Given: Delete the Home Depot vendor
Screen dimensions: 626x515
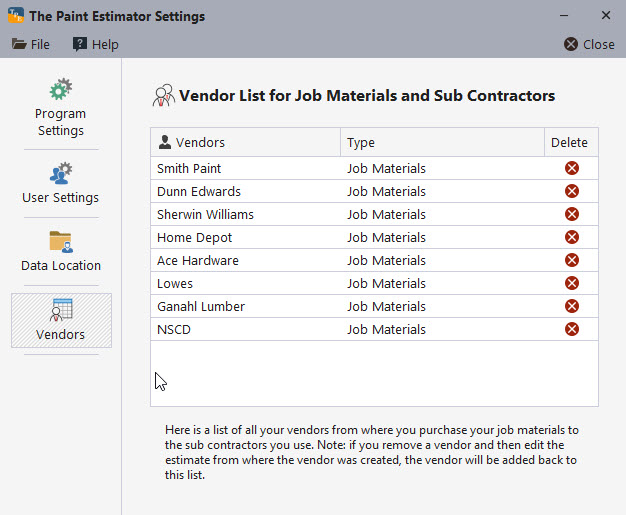Looking at the screenshot, I should click(572, 237).
